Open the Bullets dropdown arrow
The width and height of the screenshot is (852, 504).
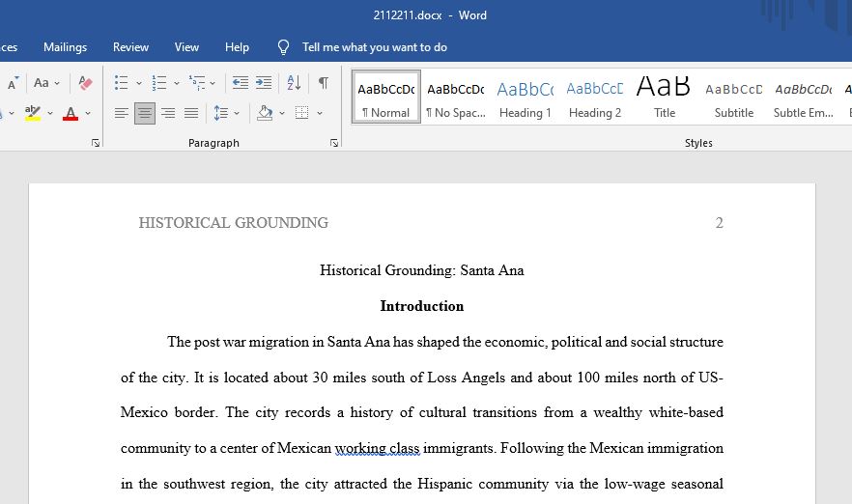(139, 83)
